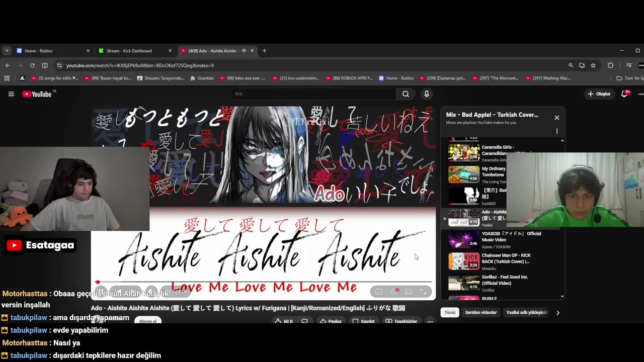
Task: Play Gorillaz Feel Good Inc. video
Action: pos(503,283)
